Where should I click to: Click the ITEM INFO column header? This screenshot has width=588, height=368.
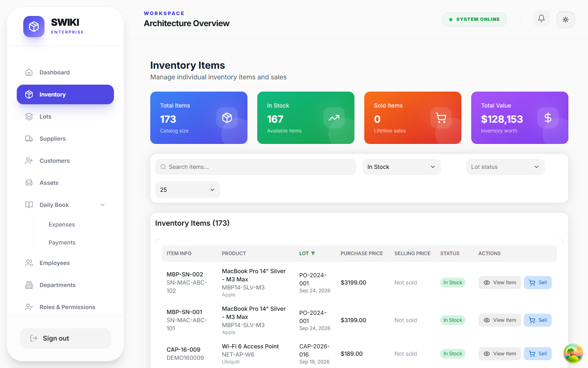179,254
